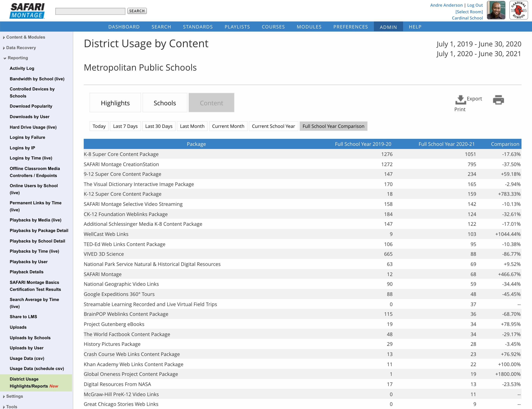This screenshot has width=532, height=409.
Task: Open Controlled Devices by Schools report
Action: click(x=32, y=93)
